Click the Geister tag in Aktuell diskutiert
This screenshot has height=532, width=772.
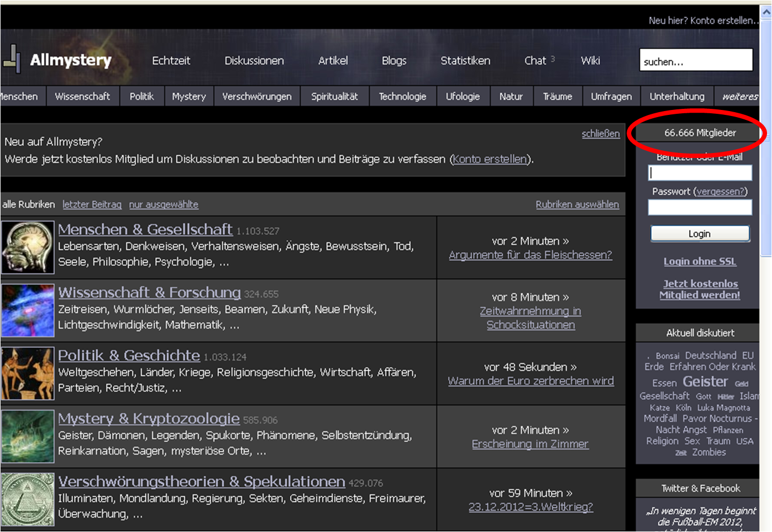(x=705, y=382)
